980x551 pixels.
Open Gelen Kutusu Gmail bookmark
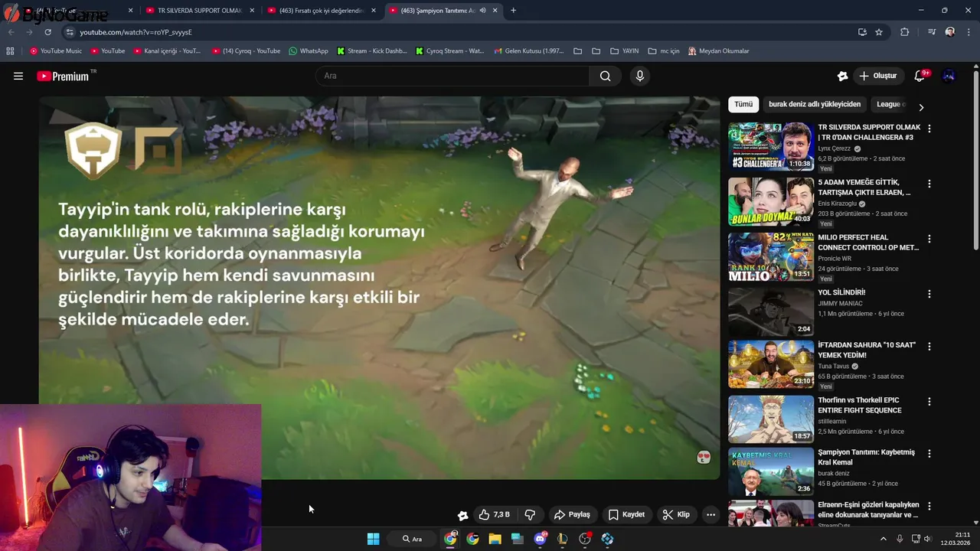529,51
